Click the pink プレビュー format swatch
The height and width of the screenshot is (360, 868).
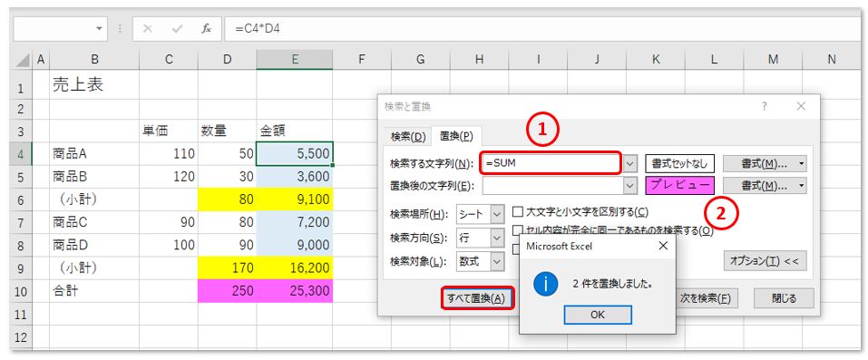coord(680,186)
